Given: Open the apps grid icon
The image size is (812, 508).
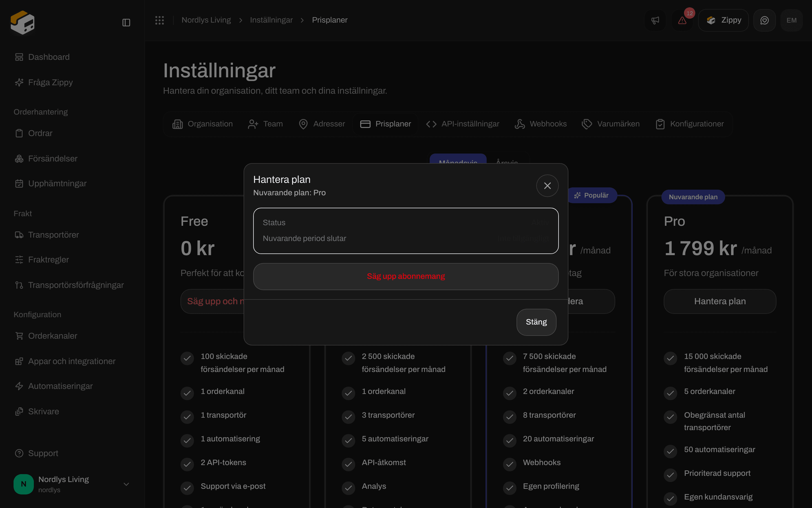Looking at the screenshot, I should [160, 20].
